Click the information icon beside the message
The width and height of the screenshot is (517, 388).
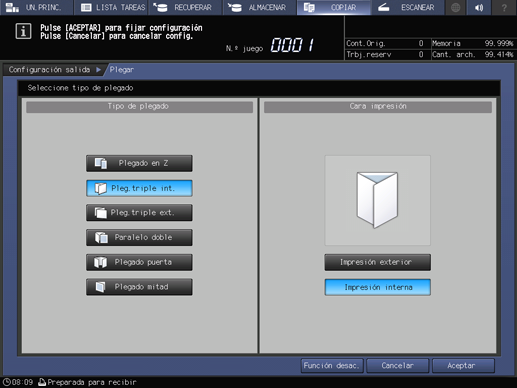coord(23,32)
